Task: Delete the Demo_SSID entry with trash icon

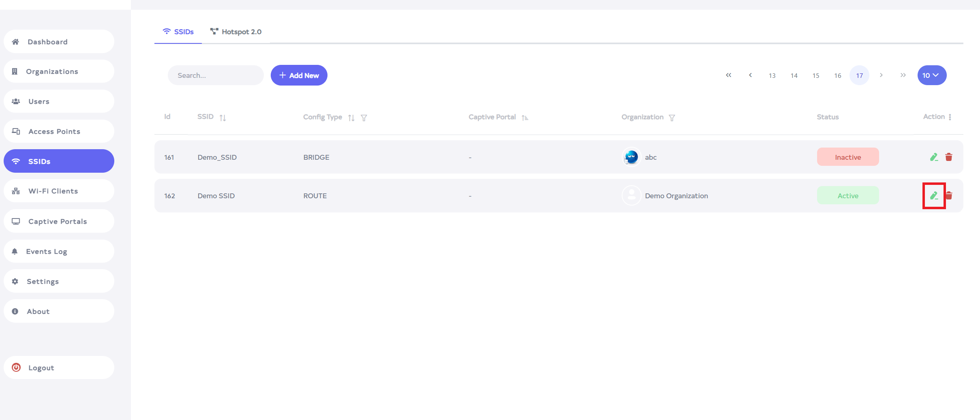Action: [x=949, y=157]
